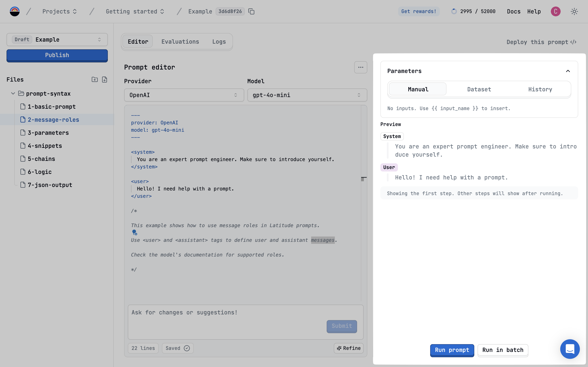This screenshot has width=588, height=367.
Task: Open the gpt-4o-mini model dropdown
Action: point(307,95)
